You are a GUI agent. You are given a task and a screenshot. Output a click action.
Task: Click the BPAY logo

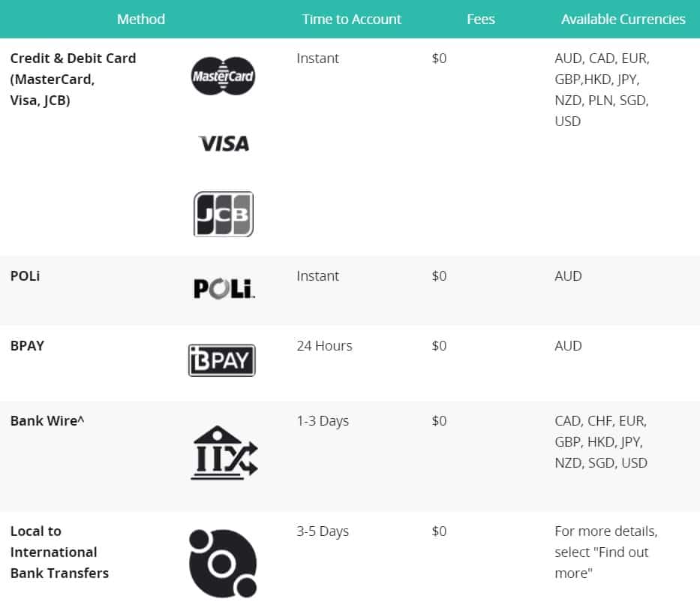coord(222,360)
